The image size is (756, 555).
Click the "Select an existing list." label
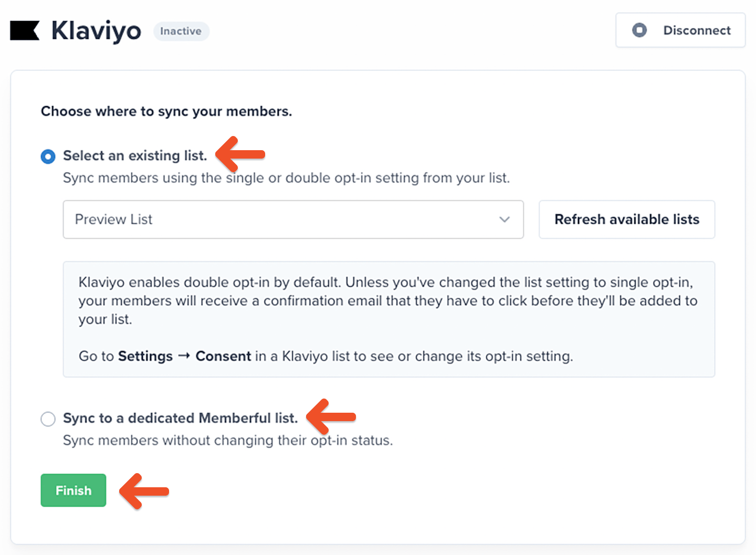tap(135, 156)
